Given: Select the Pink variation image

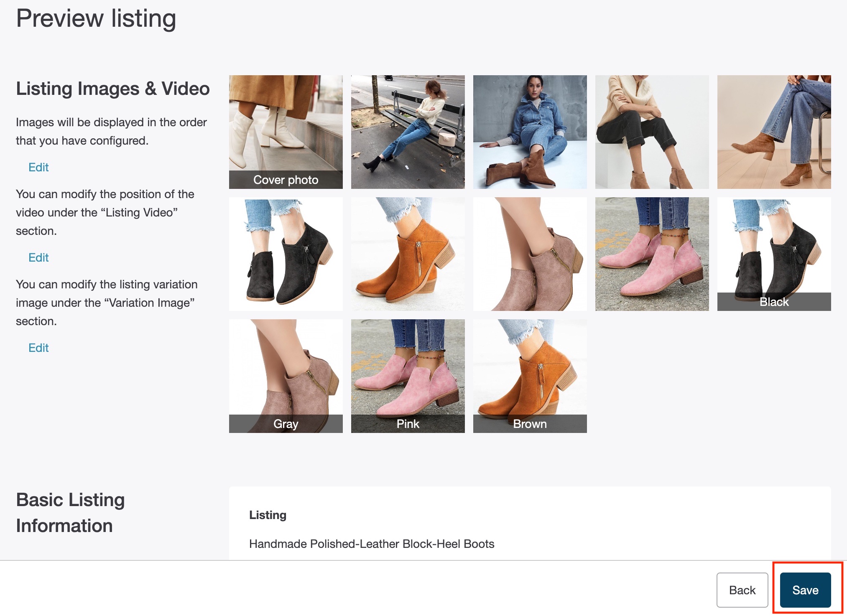Looking at the screenshot, I should pyautogui.click(x=408, y=376).
